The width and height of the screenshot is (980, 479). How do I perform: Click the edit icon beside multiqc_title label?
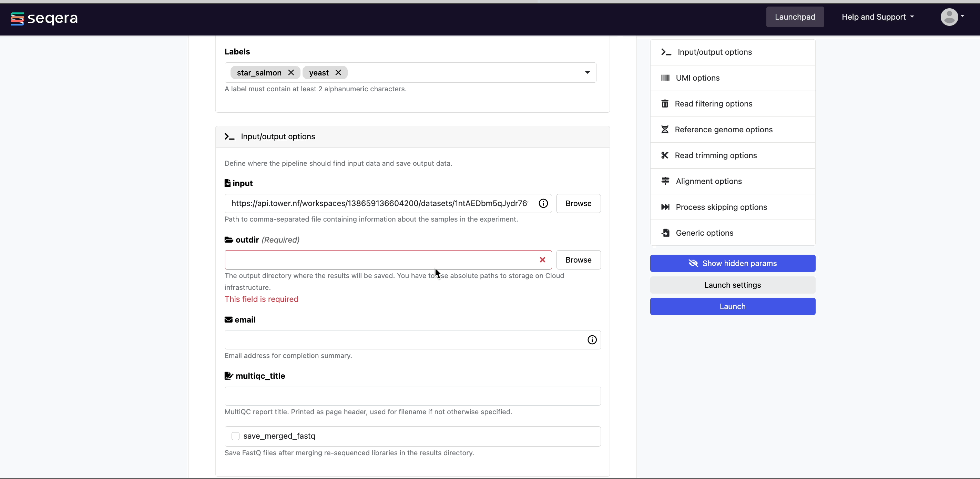pyautogui.click(x=229, y=376)
